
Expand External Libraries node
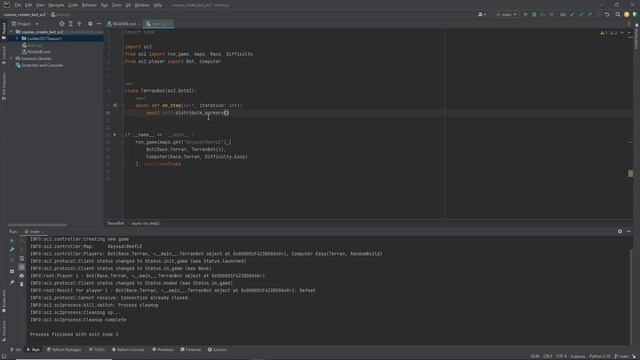pyautogui.click(x=12, y=58)
